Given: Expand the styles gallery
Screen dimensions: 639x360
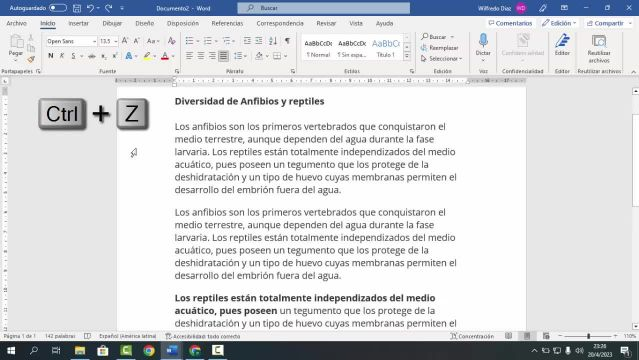Looking at the screenshot, I should pyautogui.click(x=407, y=57).
